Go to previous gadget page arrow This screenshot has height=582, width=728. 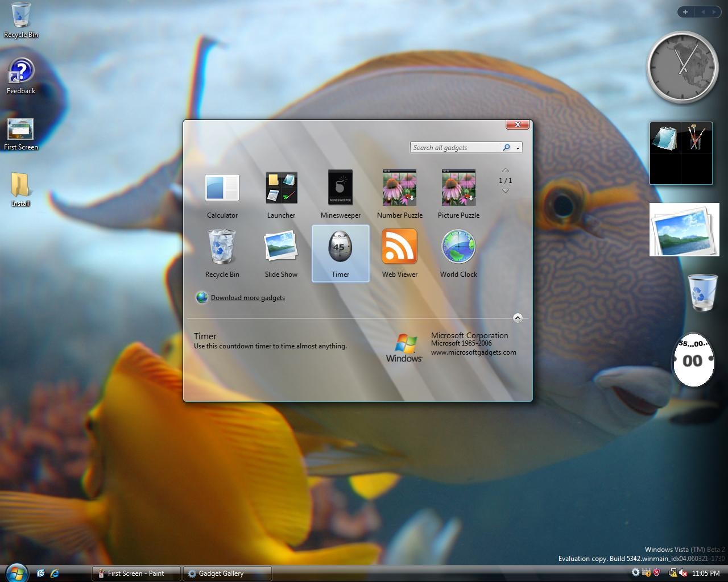[x=505, y=170]
